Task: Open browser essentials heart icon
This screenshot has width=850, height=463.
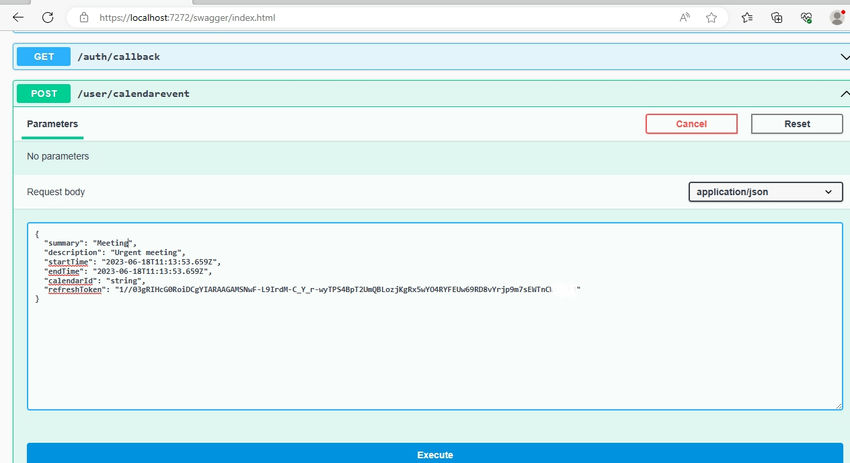Action: (806, 18)
